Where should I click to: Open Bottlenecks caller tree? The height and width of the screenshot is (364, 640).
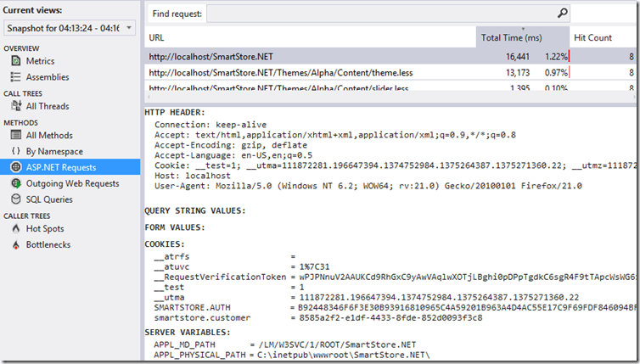pos(48,244)
